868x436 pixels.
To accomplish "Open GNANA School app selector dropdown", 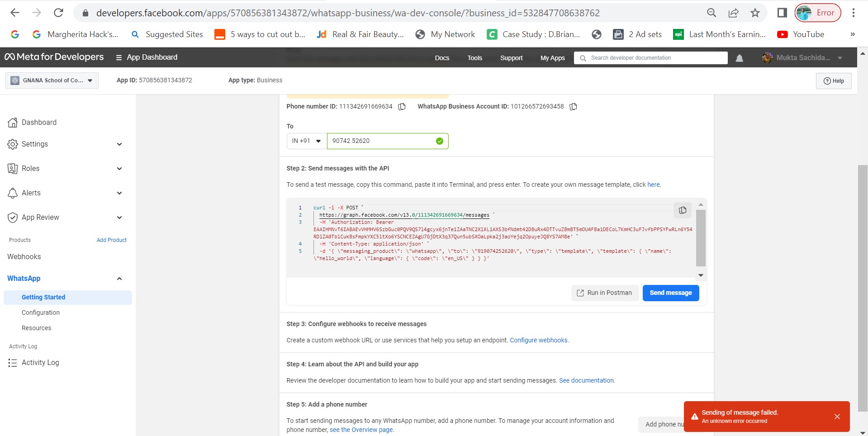I will point(52,81).
